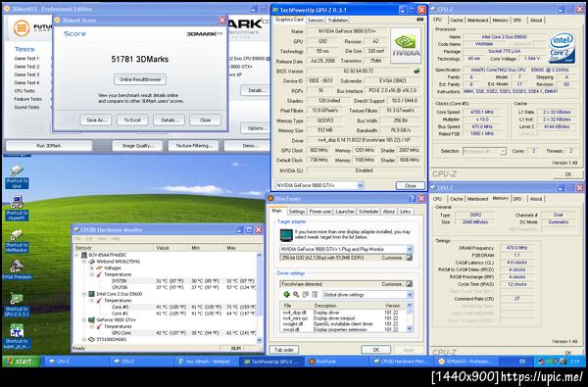Switch to the Validation tab in GPU-Z

[x=338, y=21]
